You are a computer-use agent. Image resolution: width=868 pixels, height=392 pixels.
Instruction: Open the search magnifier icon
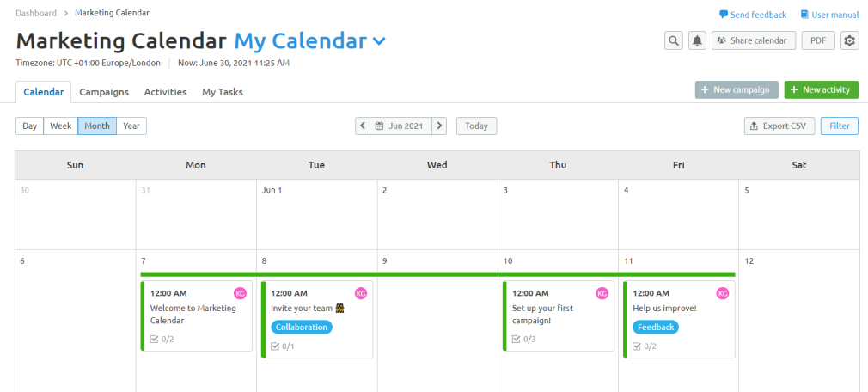tap(674, 40)
